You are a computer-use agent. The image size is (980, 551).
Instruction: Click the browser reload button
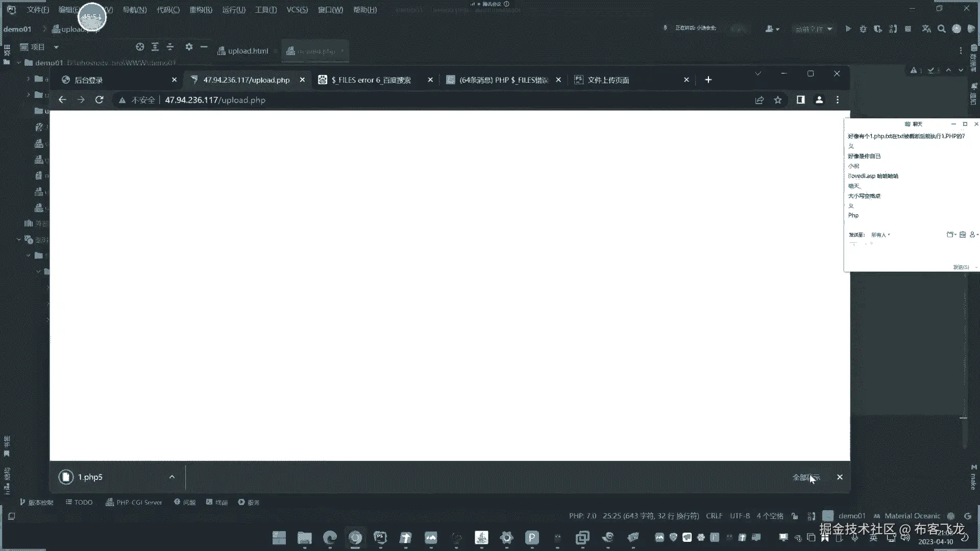tap(99, 100)
